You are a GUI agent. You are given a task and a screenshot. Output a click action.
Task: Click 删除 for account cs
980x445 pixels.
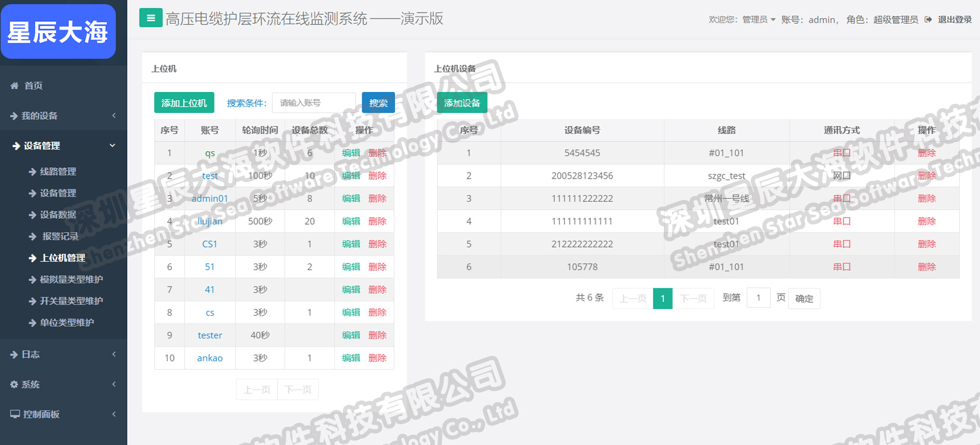[x=377, y=312]
